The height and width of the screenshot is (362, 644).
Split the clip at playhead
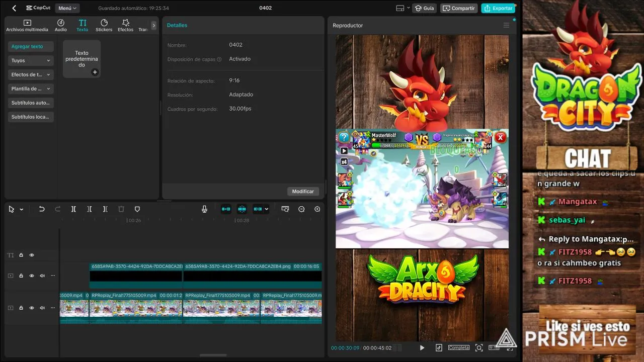73,209
